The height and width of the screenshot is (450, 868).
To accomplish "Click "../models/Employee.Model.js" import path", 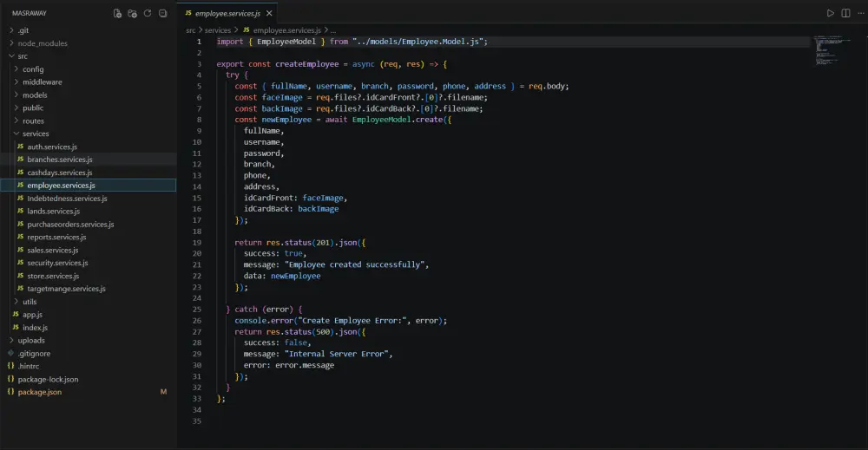I will (x=418, y=42).
